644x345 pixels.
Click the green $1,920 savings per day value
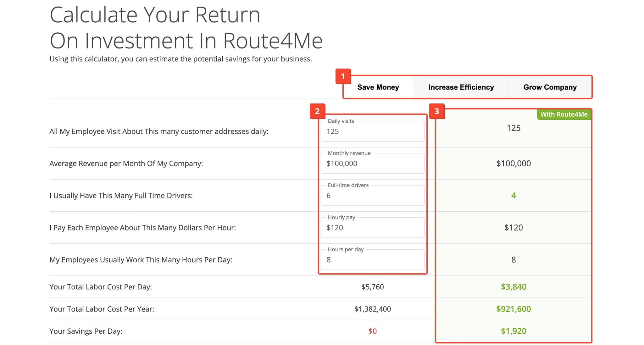point(514,331)
